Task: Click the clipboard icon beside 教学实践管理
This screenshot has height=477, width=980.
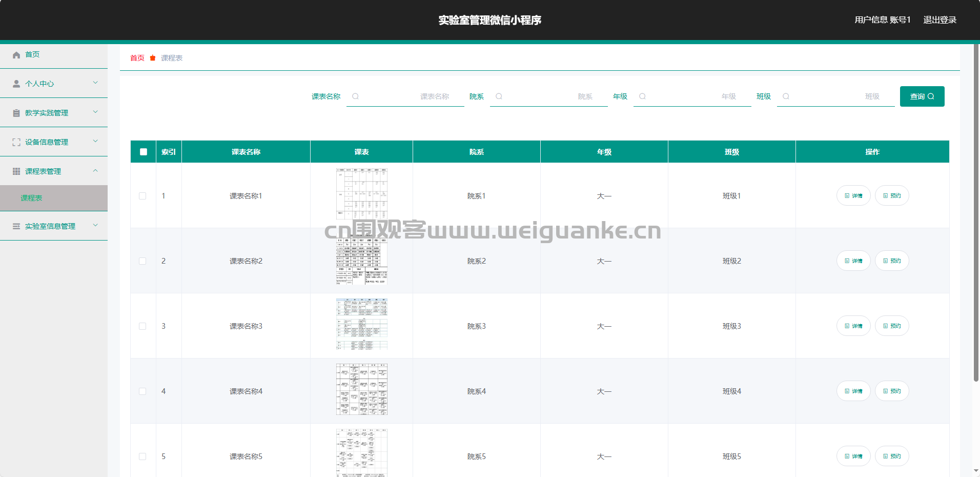Action: [x=16, y=113]
